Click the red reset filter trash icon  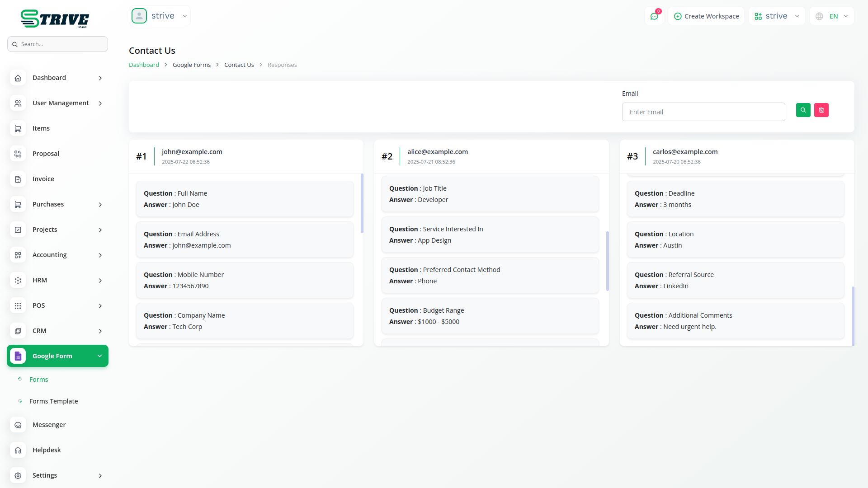point(821,110)
